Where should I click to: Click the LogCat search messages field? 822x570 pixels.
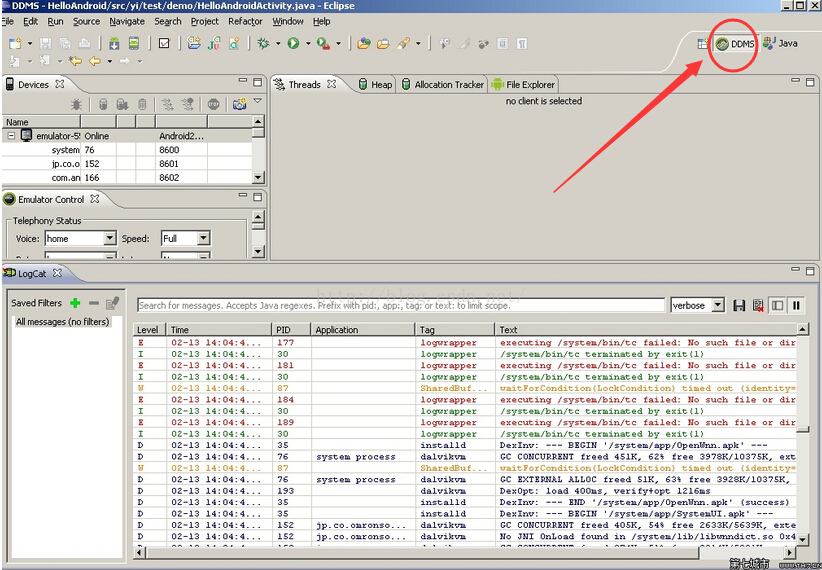pos(400,305)
